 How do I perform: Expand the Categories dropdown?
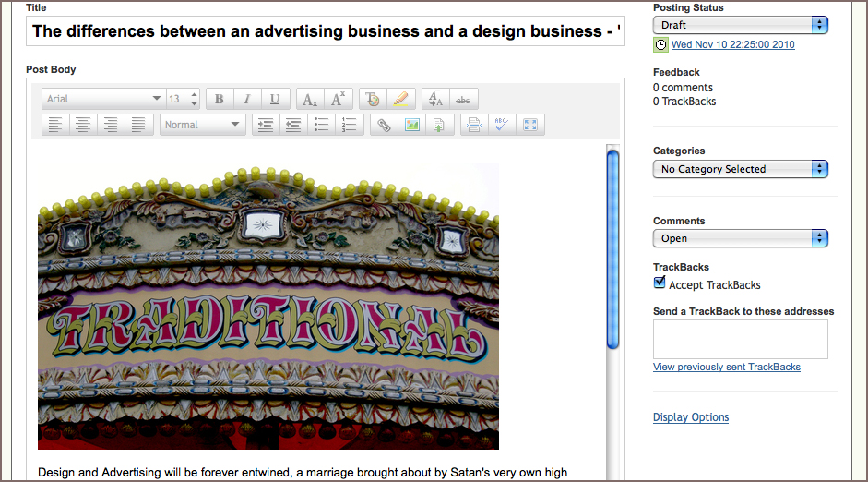coord(740,169)
